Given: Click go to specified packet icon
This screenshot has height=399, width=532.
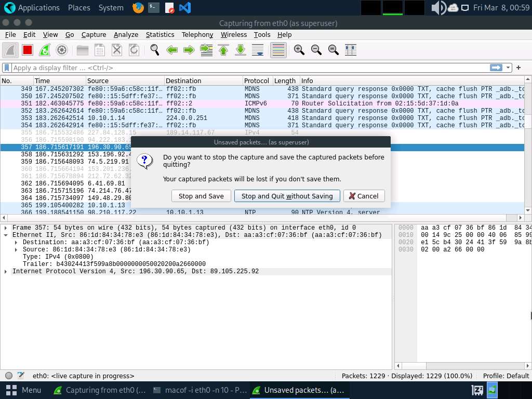Looking at the screenshot, I should click(x=206, y=50).
